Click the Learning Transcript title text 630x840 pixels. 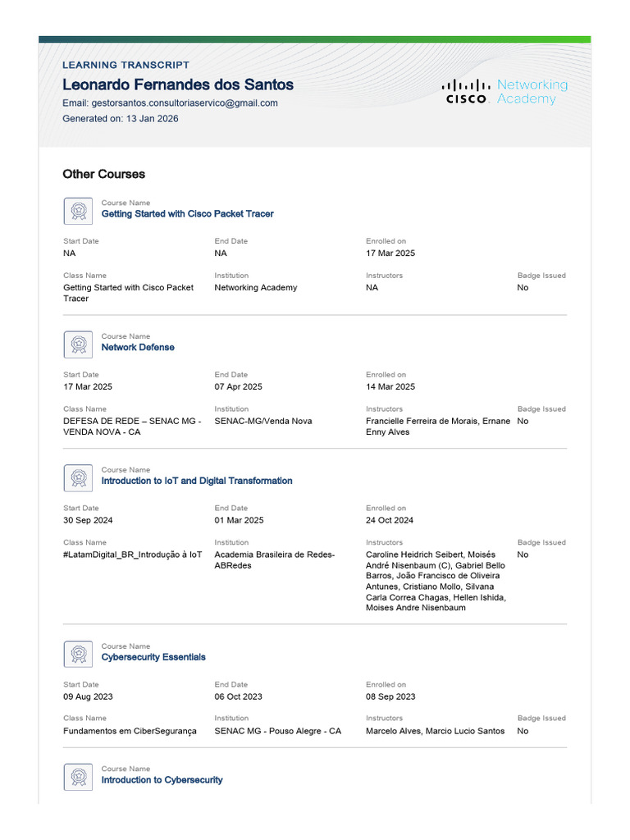pyautogui.click(x=126, y=65)
